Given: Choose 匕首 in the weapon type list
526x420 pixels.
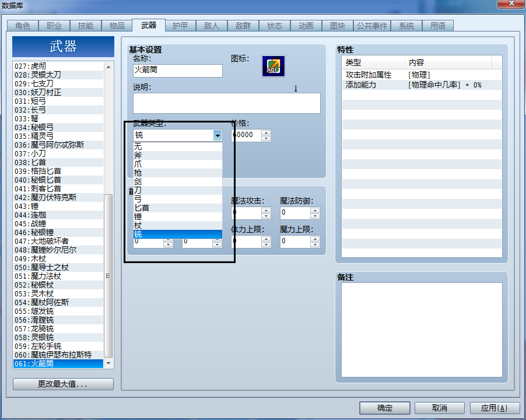Looking at the screenshot, I should tap(177, 208).
